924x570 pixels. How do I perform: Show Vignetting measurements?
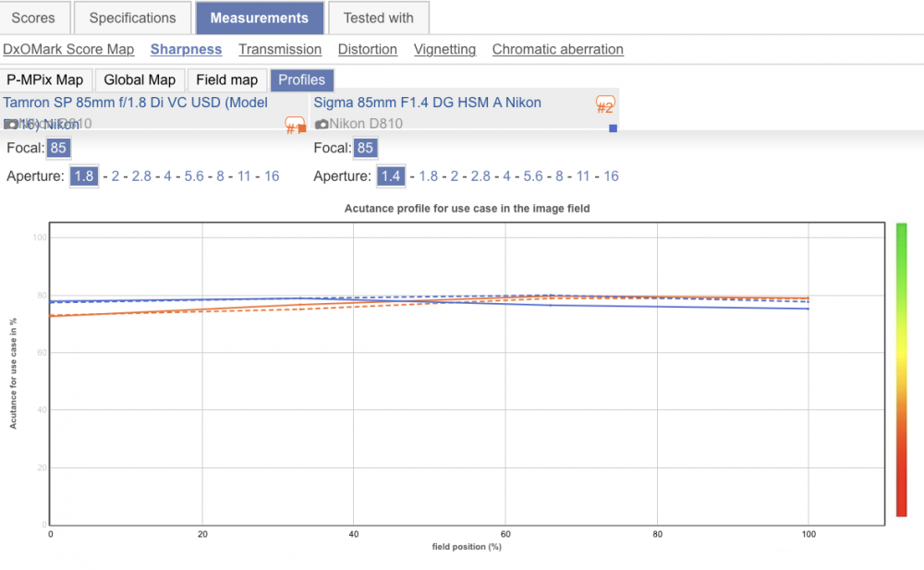[445, 50]
